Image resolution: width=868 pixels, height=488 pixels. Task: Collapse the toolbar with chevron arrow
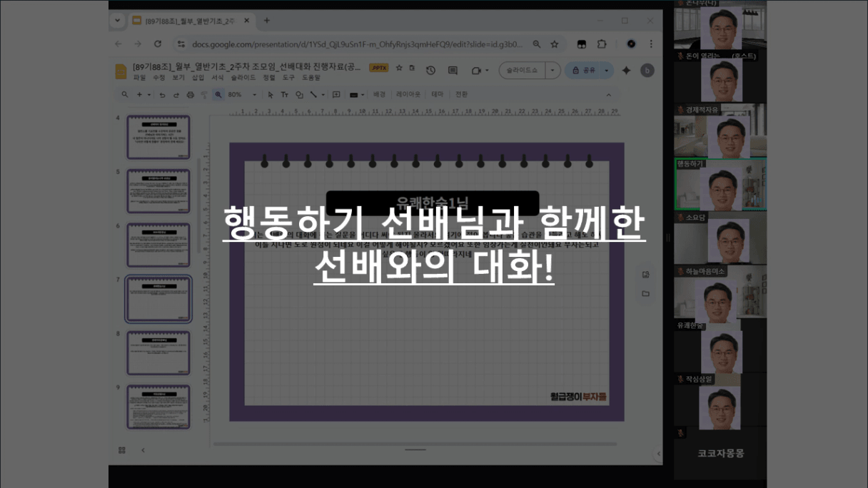pyautogui.click(x=609, y=95)
